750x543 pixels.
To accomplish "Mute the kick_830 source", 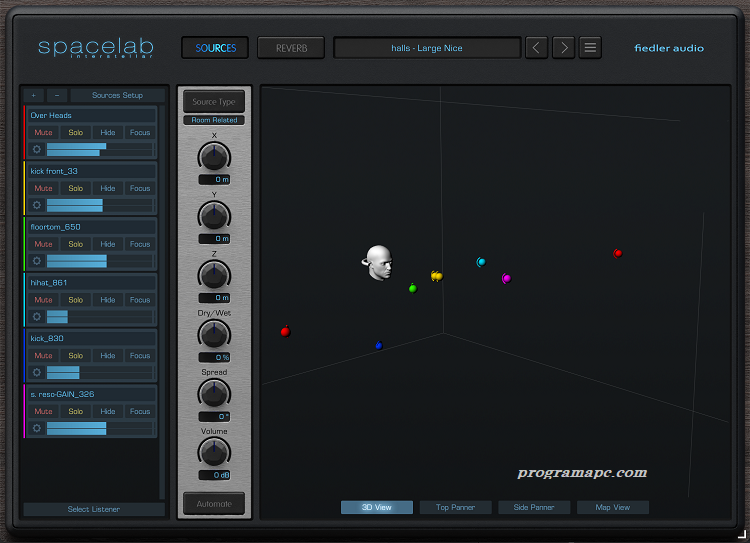I will click(44, 355).
